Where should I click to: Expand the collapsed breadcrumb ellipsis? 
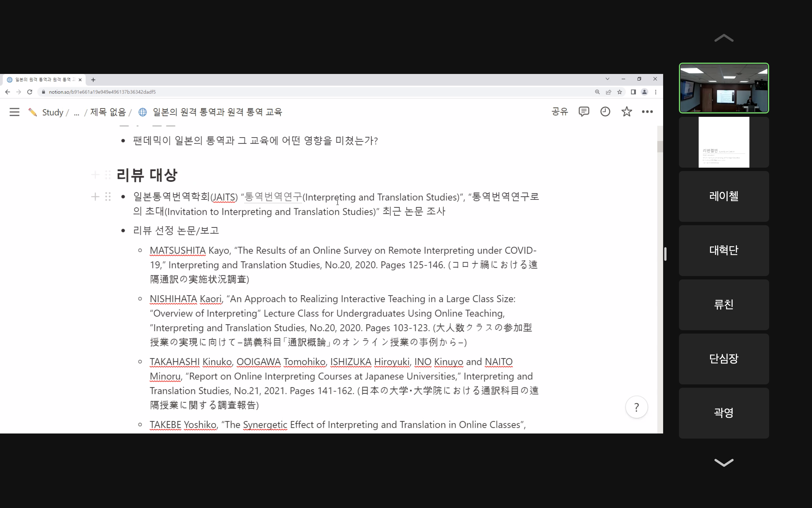[76, 112]
